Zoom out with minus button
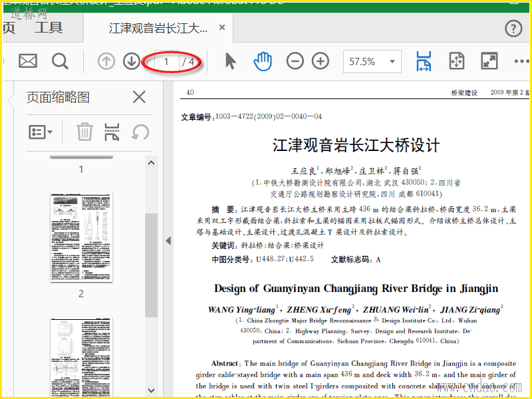Image resolution: width=532 pixels, height=399 pixels. 295,61
